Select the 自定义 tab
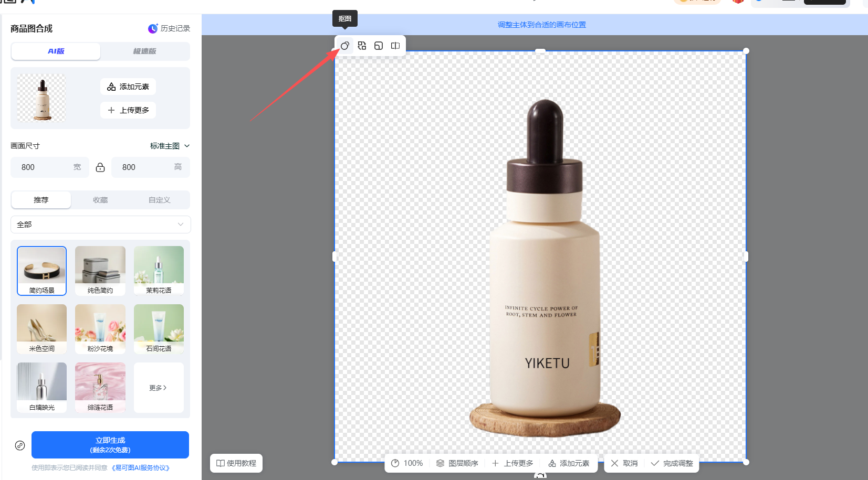This screenshot has width=868, height=480. tap(160, 200)
